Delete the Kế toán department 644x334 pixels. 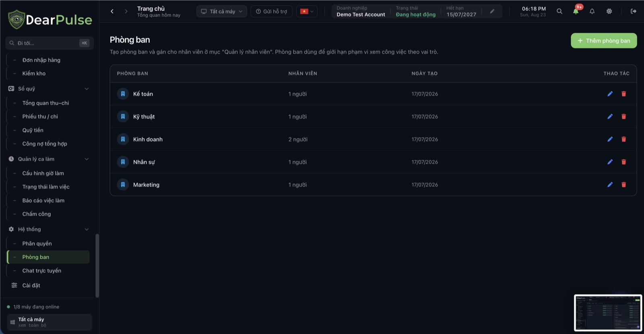pyautogui.click(x=623, y=94)
